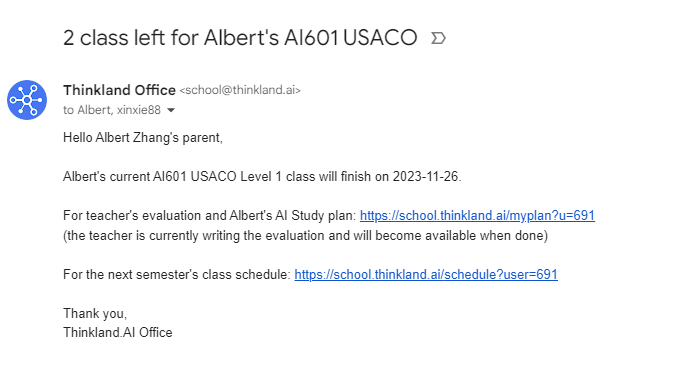Open the schedule?user=691 class schedule link

click(426, 275)
